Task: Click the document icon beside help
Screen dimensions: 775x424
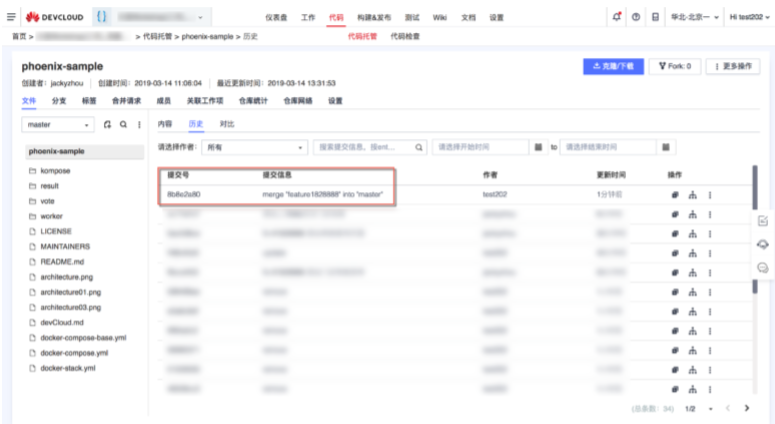Action: point(655,17)
